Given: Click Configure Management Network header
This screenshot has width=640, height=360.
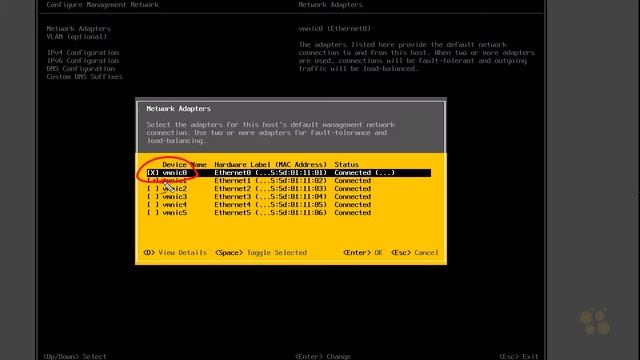Looking at the screenshot, I should 102,5.
